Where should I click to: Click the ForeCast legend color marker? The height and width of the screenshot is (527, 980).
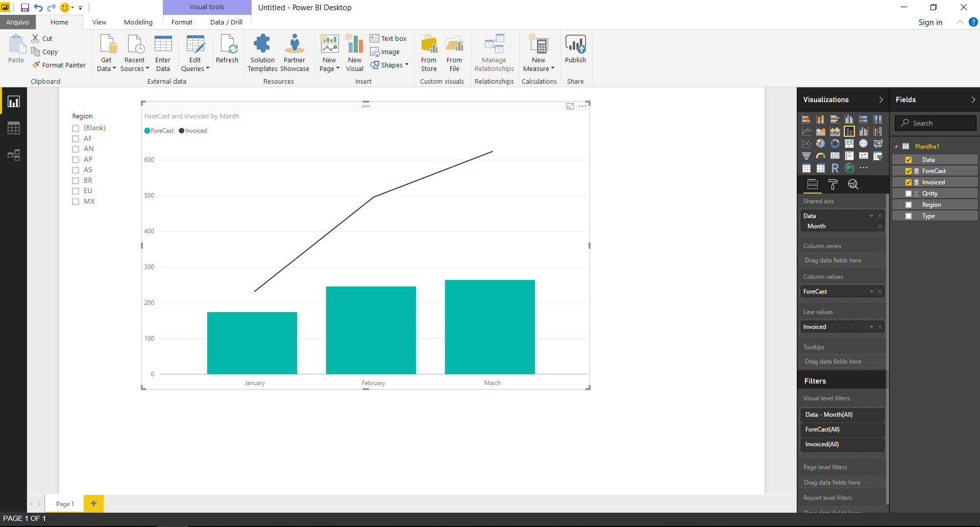tap(147, 131)
